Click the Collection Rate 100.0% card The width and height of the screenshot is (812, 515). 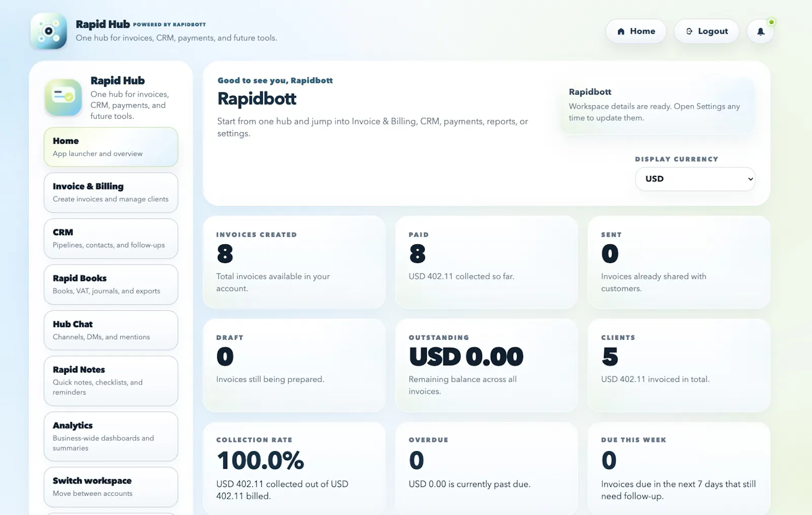click(x=294, y=468)
